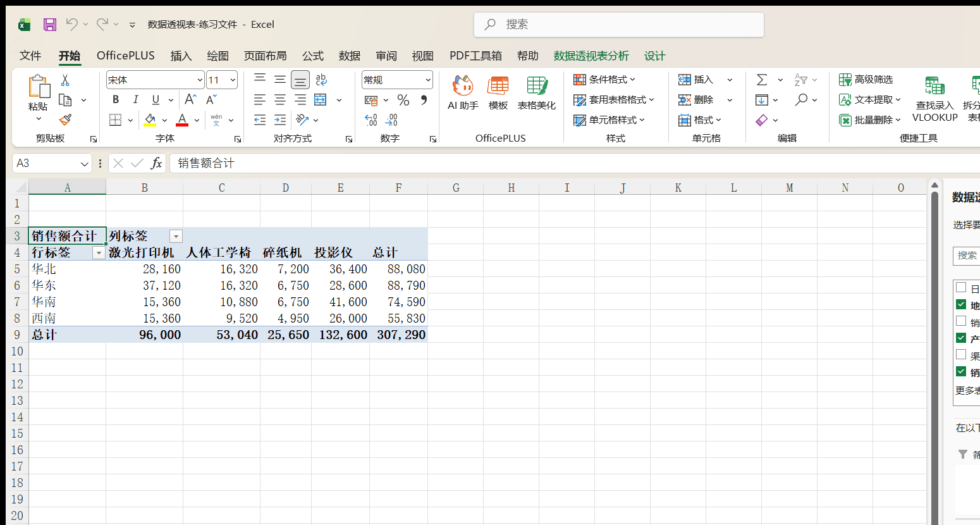Click the Find magnifier icon in editing group
This screenshot has width=980, height=525.
(802, 99)
